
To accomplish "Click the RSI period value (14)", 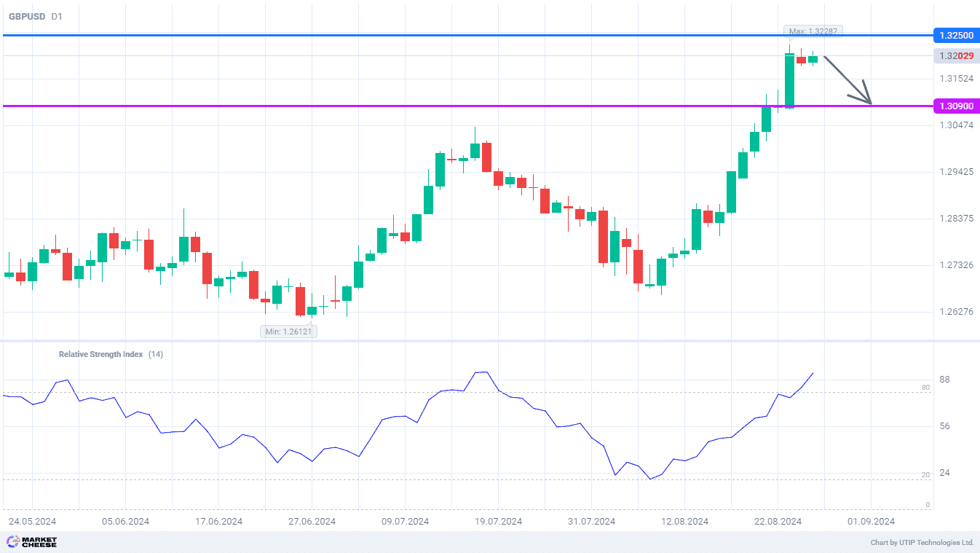I will tap(156, 354).
